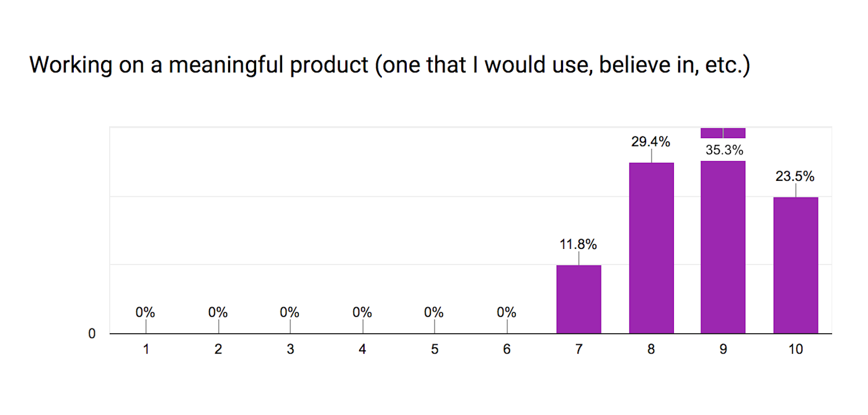Click the chart title about meaningful product
The image size is (868, 415).
(x=390, y=66)
